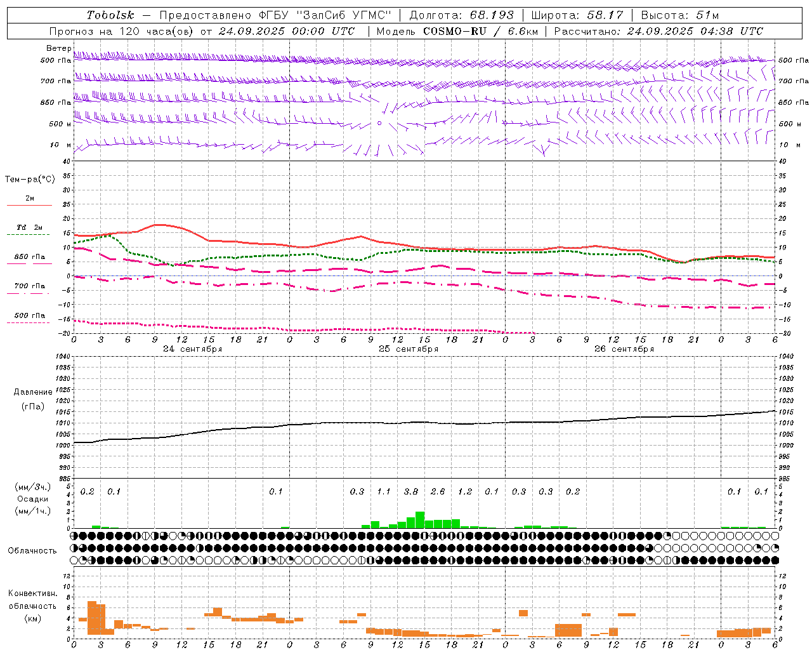The image size is (812, 650).
Task: Click the 'Широта: 58.17' latitude value
Action: coord(577,15)
